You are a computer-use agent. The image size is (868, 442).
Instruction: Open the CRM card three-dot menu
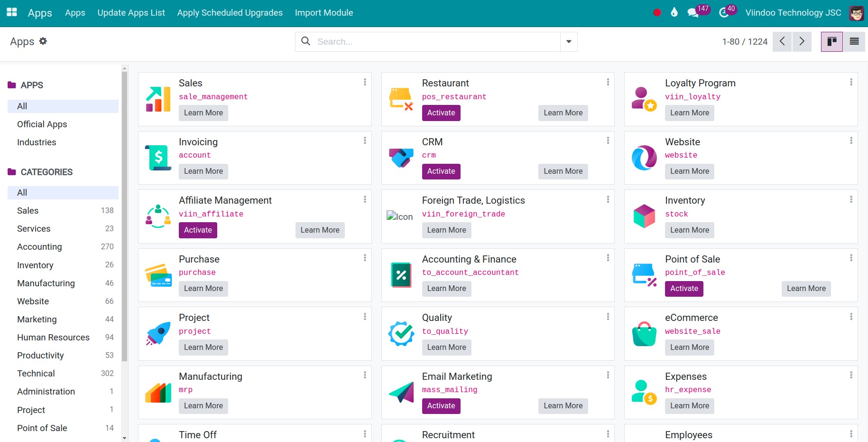(x=608, y=141)
